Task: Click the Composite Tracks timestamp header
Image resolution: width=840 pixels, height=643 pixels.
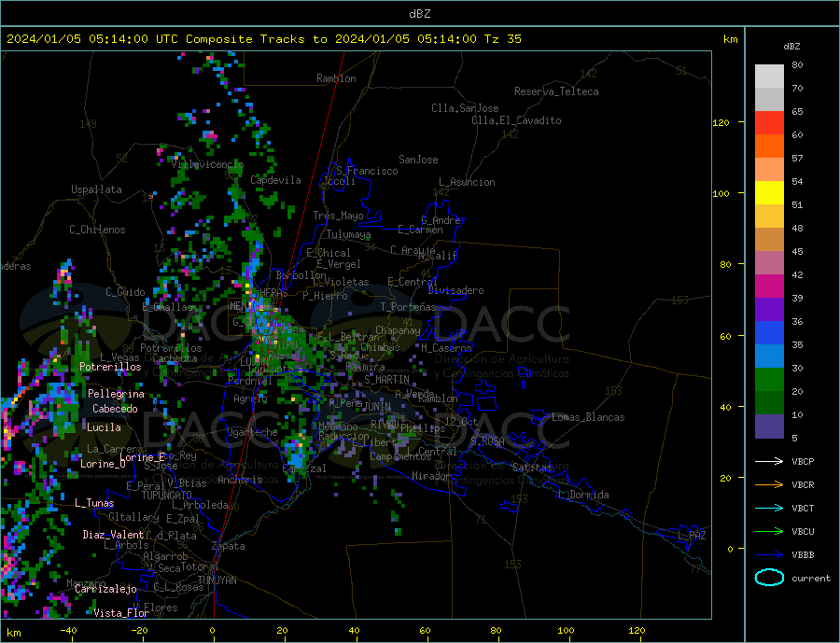Action: coord(263,39)
